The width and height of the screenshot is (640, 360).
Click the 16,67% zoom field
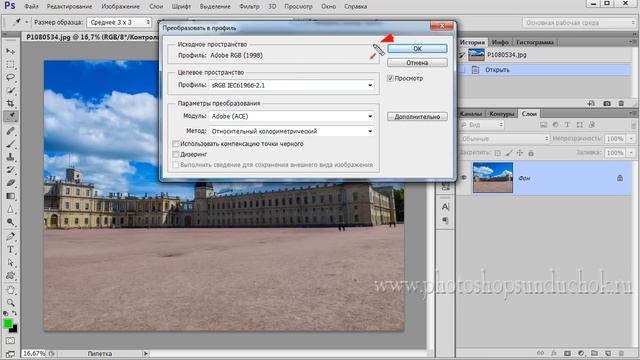coord(34,353)
